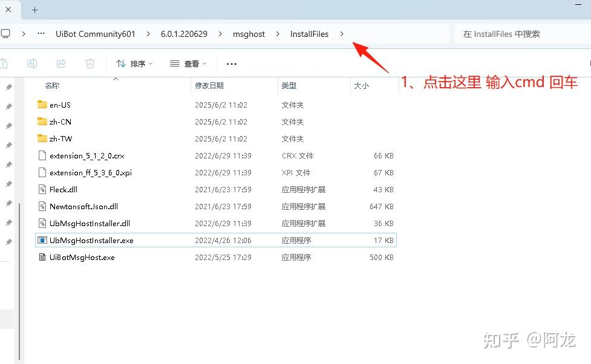Click Fleck.dll in the file list
Viewport: 591px width, 364px height.
(64, 189)
